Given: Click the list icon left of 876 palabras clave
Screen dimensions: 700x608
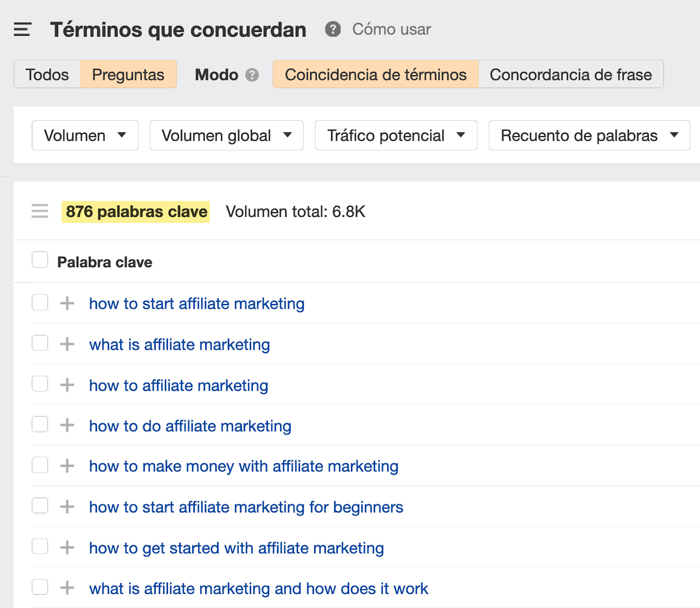Looking at the screenshot, I should pos(40,211).
